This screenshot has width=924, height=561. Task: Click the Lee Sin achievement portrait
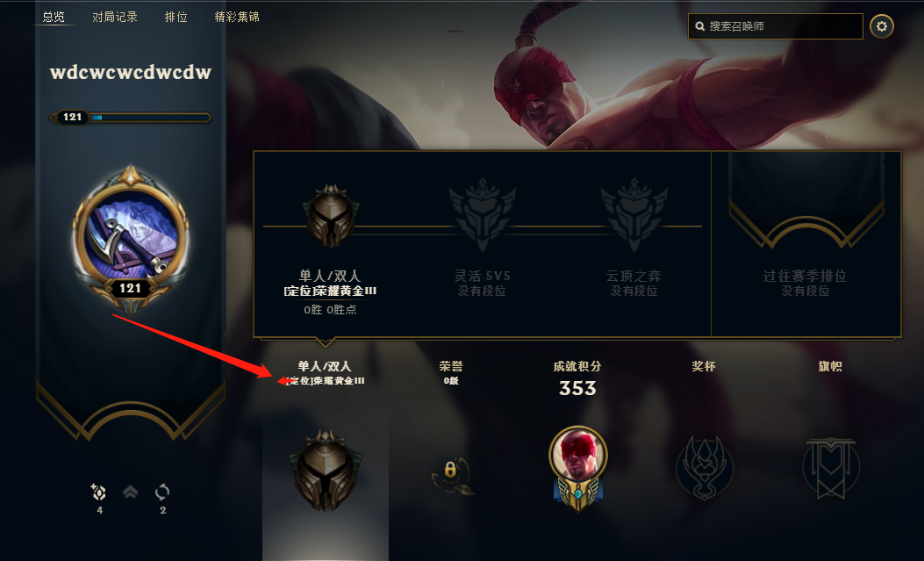(x=578, y=468)
